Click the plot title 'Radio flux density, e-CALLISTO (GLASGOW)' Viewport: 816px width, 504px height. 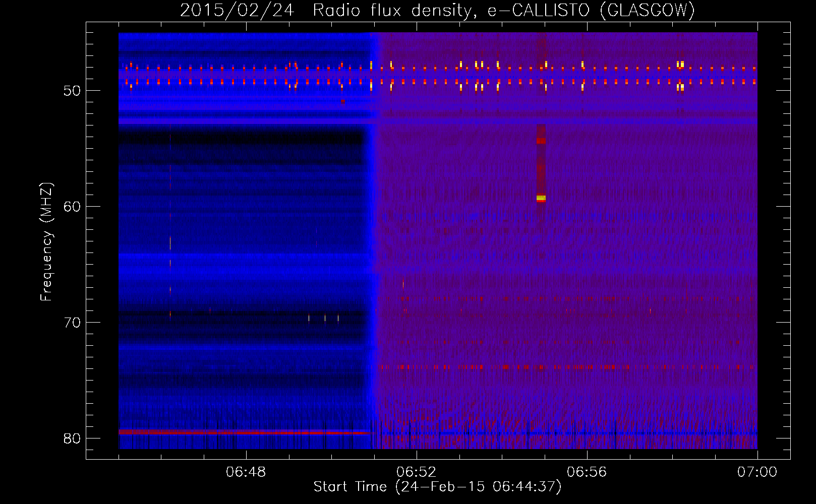[504, 10]
